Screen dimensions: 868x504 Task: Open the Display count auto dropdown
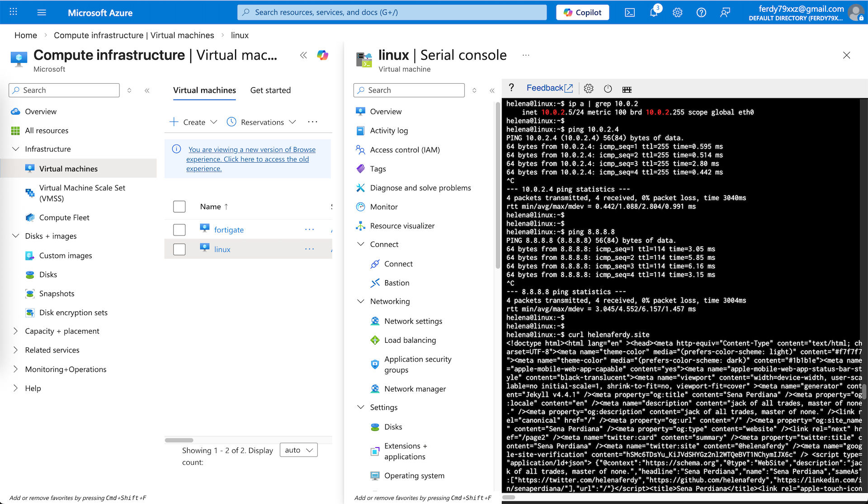click(298, 450)
